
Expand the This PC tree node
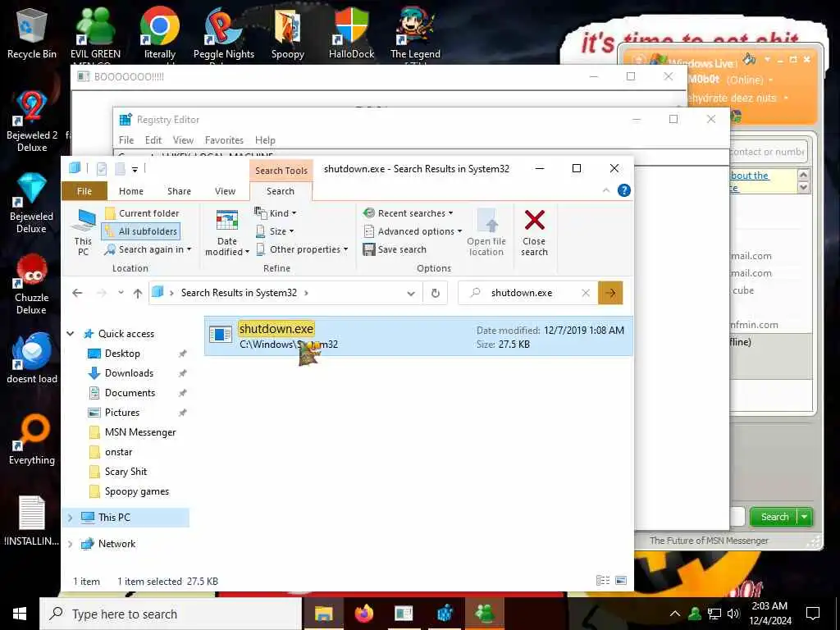71,518
